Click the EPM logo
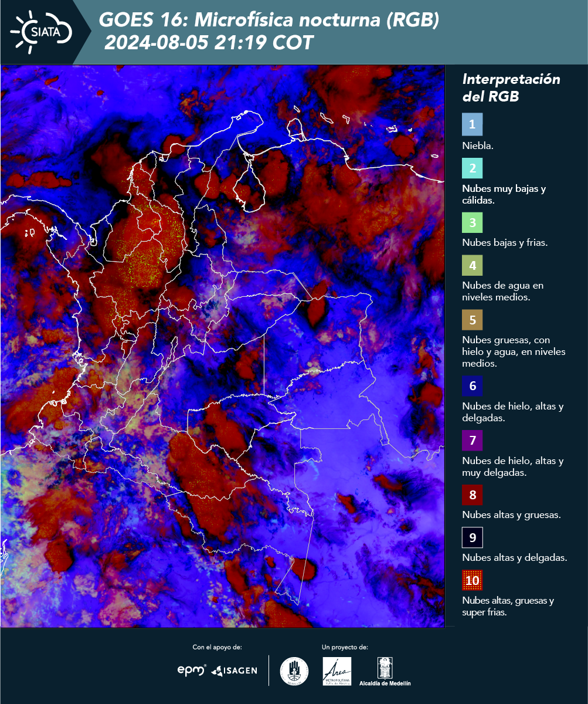588x704 pixels. 192,670
